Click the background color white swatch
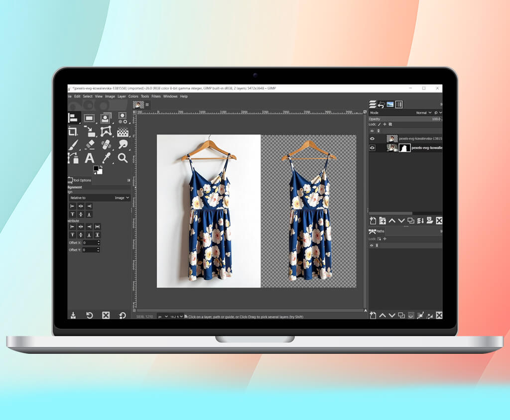The height and width of the screenshot is (420, 510). (100, 172)
